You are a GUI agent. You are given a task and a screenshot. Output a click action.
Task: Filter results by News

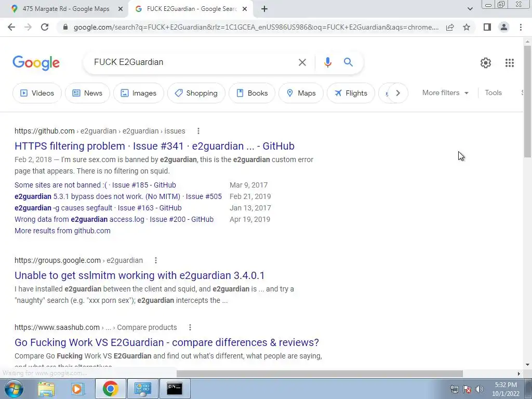[x=87, y=93]
